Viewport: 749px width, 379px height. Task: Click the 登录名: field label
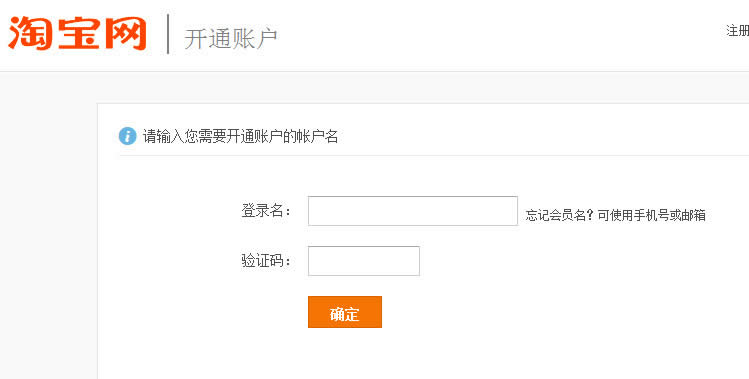[266, 211]
